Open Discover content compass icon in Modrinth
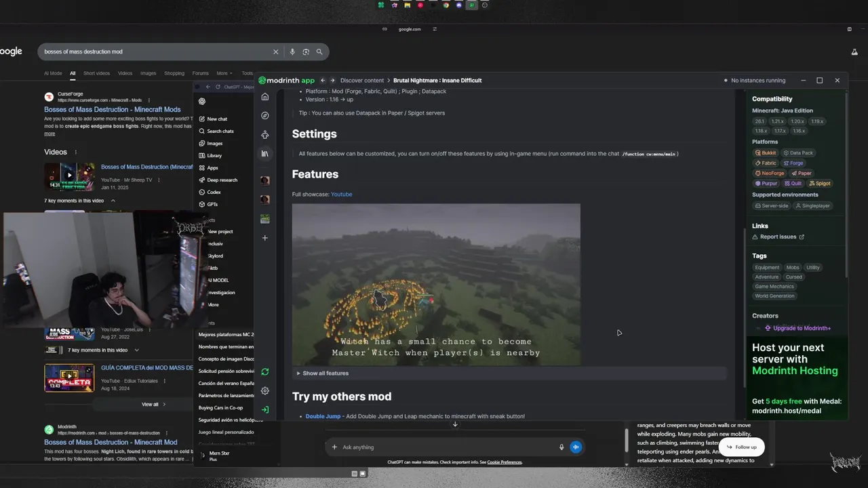Screen dimensions: 868x488 [265, 116]
